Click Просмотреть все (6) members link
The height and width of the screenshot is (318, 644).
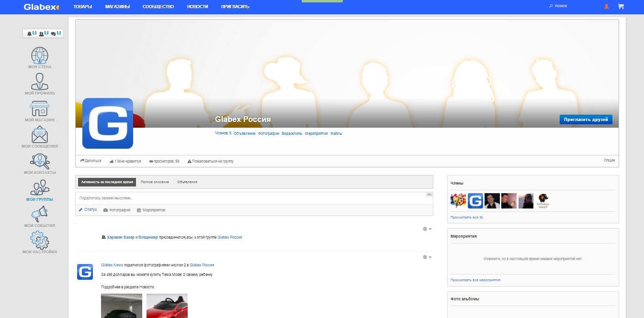[x=467, y=217]
